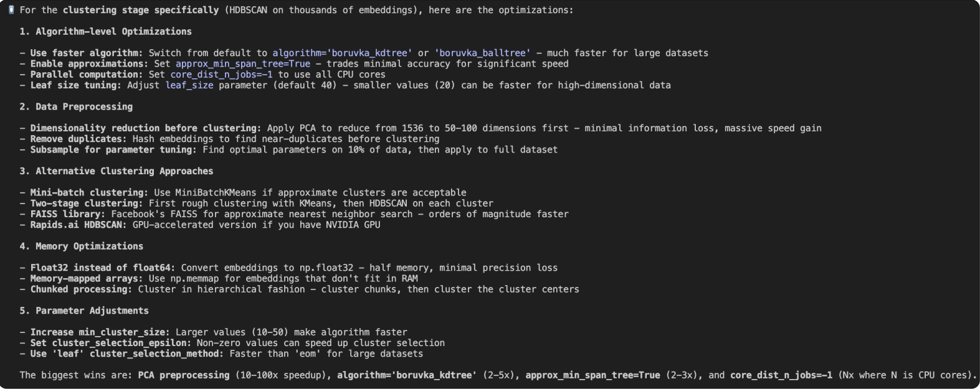Viewport: 980px width, 389px height.
Task: Click the 'Alternative Clustering Approaches' heading
Action: tap(124, 171)
